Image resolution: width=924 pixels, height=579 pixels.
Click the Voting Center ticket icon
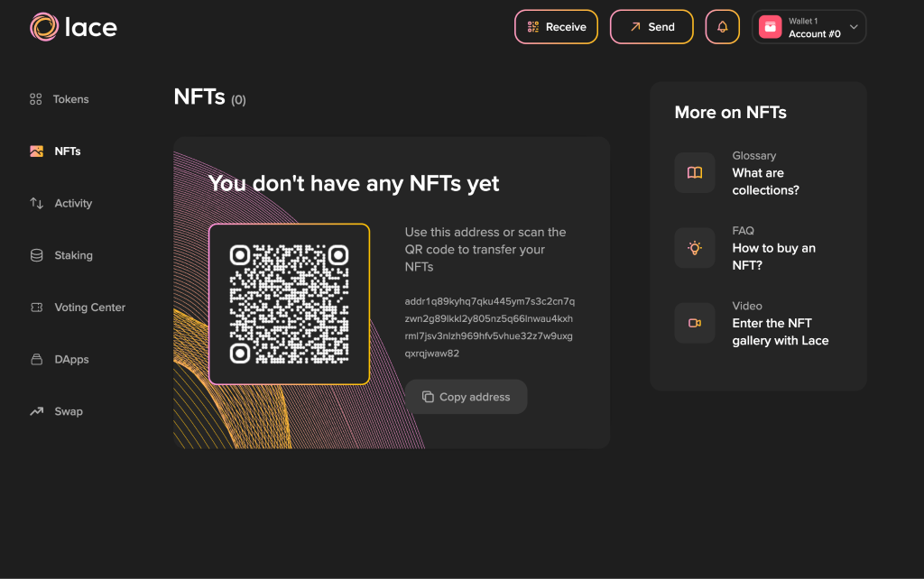tap(36, 308)
